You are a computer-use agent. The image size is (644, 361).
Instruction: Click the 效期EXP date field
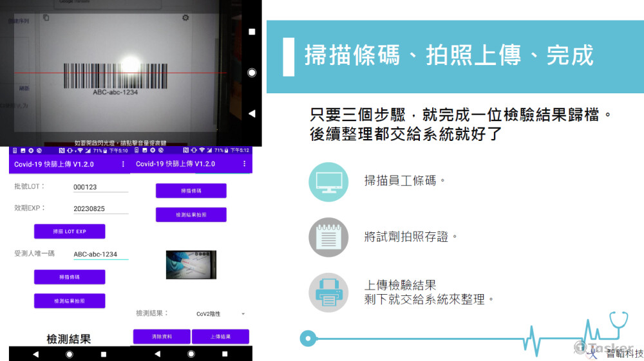pyautogui.click(x=100, y=208)
